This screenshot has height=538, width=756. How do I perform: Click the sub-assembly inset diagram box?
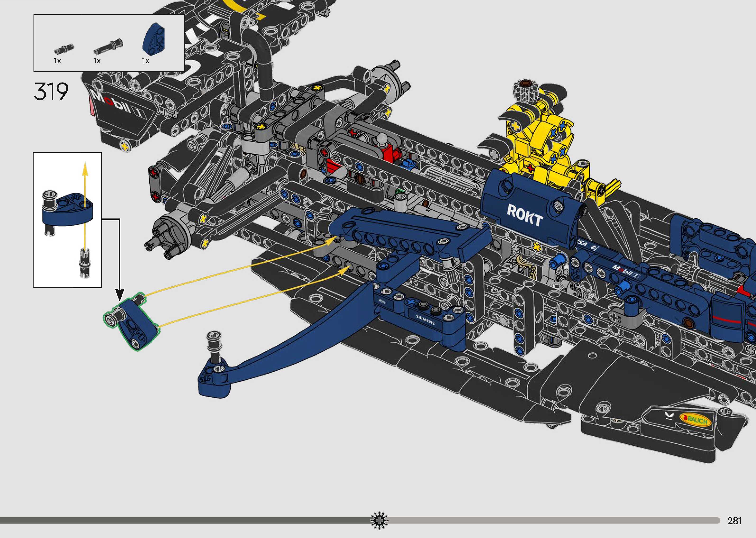tap(67, 220)
